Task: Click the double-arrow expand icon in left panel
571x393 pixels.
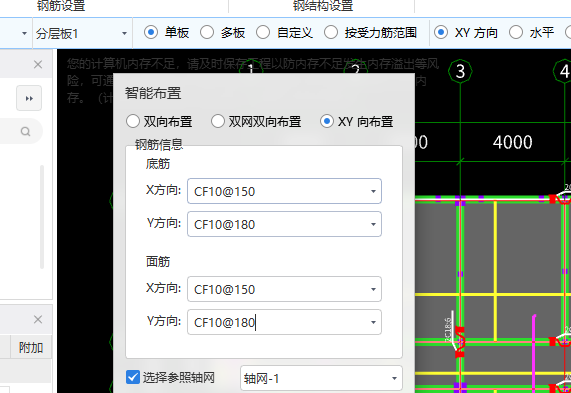Action: (x=29, y=98)
